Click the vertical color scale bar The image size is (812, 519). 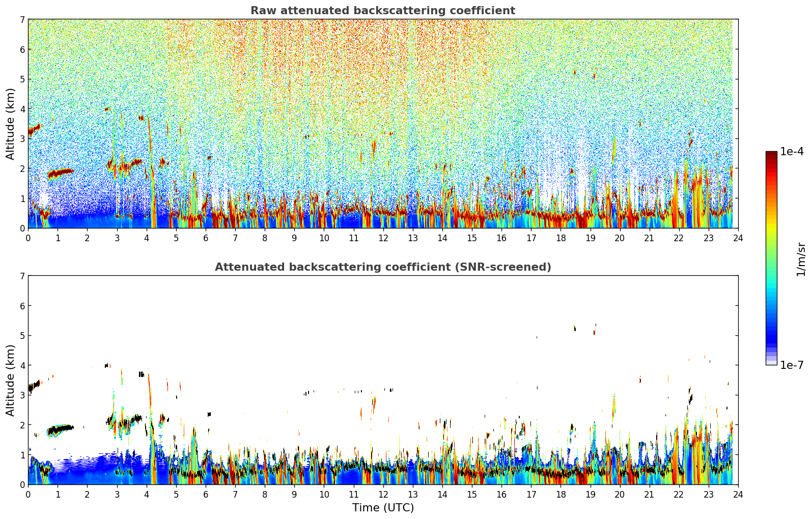[x=771, y=258]
